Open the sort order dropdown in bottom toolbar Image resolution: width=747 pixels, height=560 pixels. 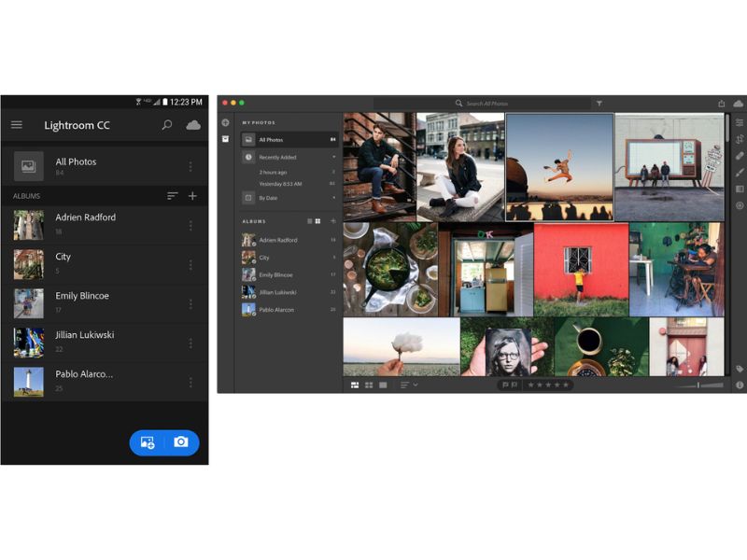point(409,385)
